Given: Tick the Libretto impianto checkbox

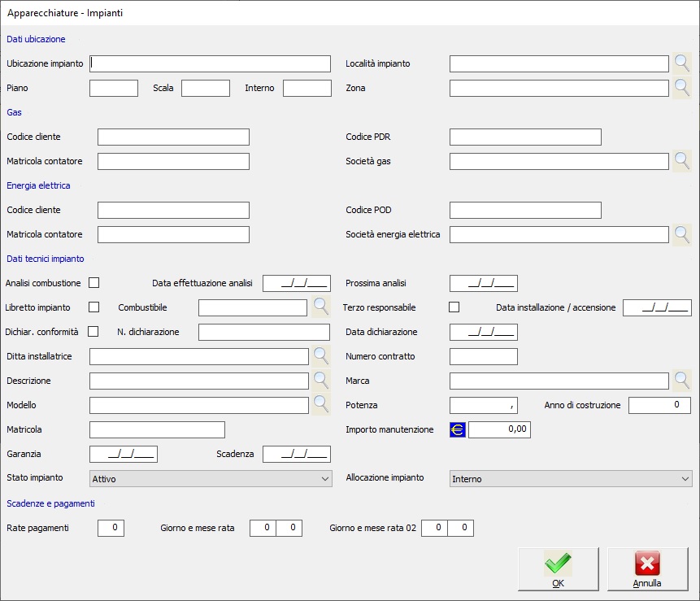Looking at the screenshot, I should (x=93, y=307).
